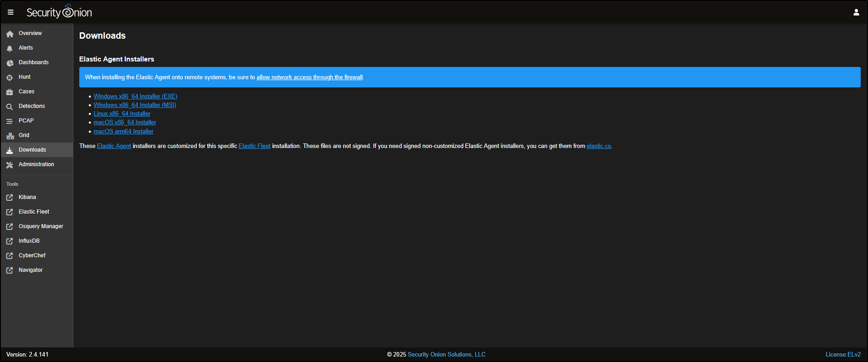The height and width of the screenshot is (362, 868).
Task: Download the macOS arm64 Installer
Action: point(123,132)
